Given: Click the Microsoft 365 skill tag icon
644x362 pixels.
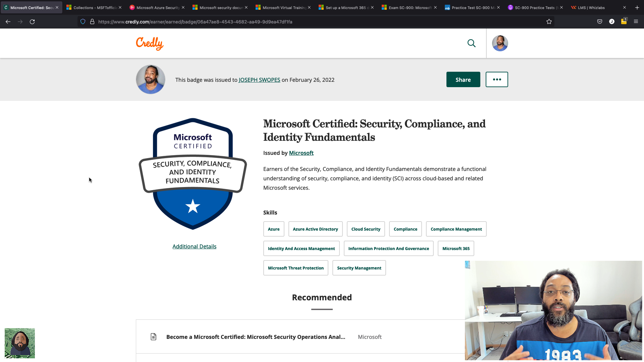Looking at the screenshot, I should tap(455, 248).
